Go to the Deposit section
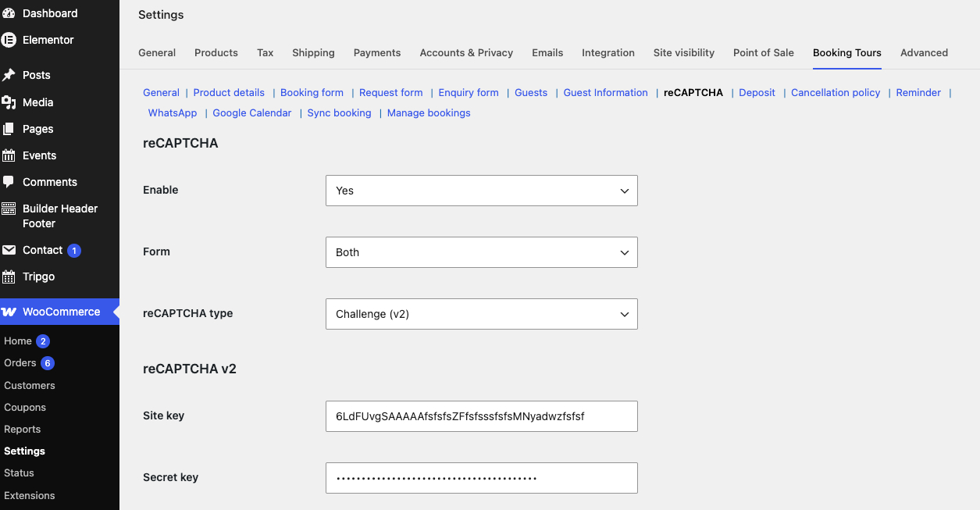The height and width of the screenshot is (510, 980). click(x=757, y=92)
